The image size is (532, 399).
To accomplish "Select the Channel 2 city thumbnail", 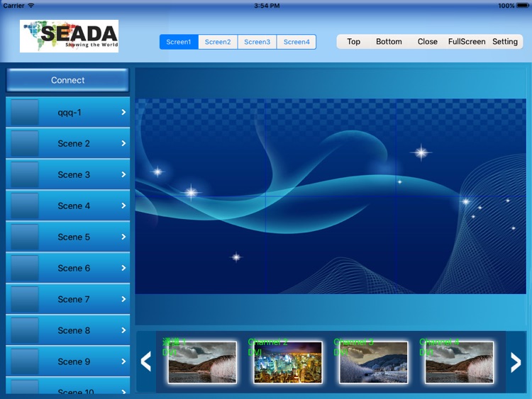I will pyautogui.click(x=288, y=362).
